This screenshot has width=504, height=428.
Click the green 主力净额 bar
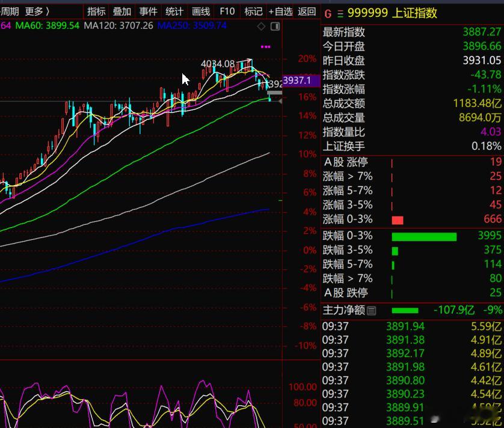tap(405, 311)
